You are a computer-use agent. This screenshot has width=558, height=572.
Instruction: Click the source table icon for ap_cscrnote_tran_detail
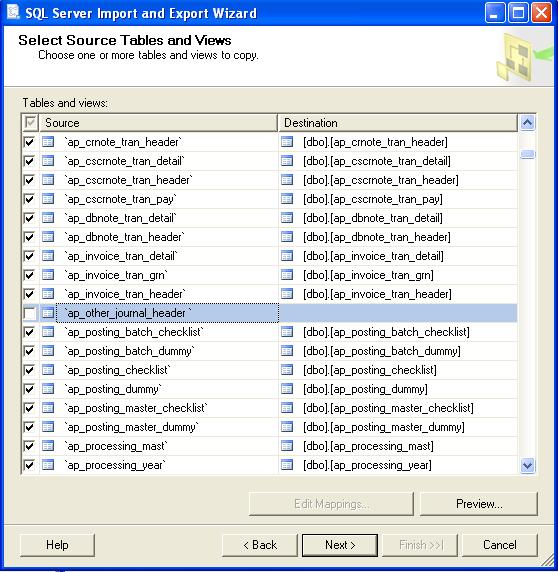(48, 161)
